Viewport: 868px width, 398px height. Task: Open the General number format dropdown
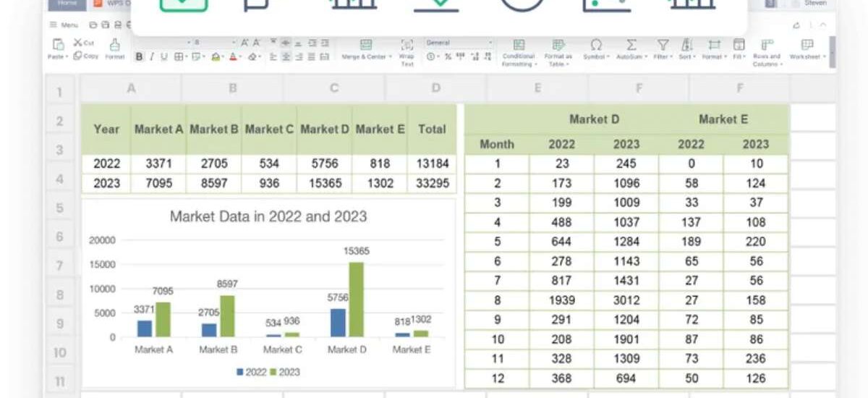coord(490,43)
